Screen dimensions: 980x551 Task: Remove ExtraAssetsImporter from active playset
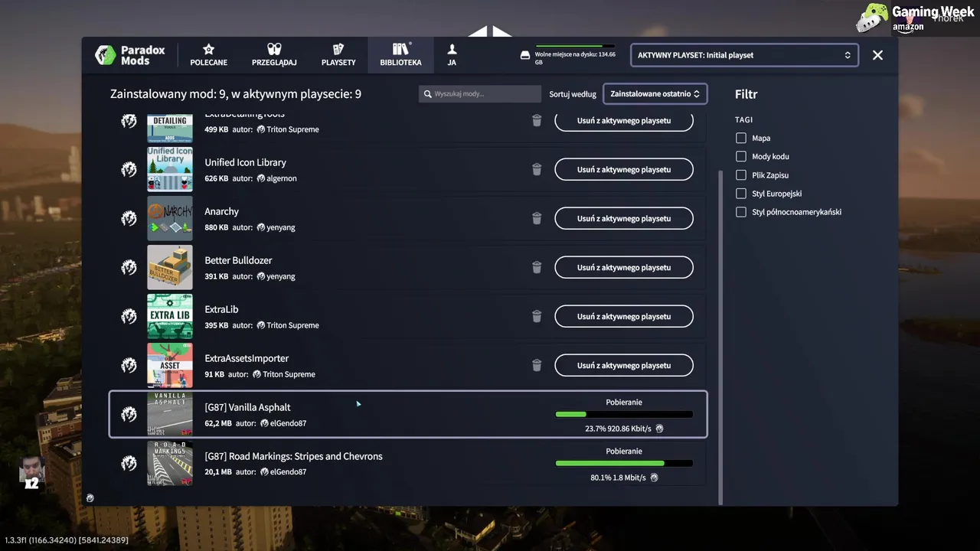(624, 365)
